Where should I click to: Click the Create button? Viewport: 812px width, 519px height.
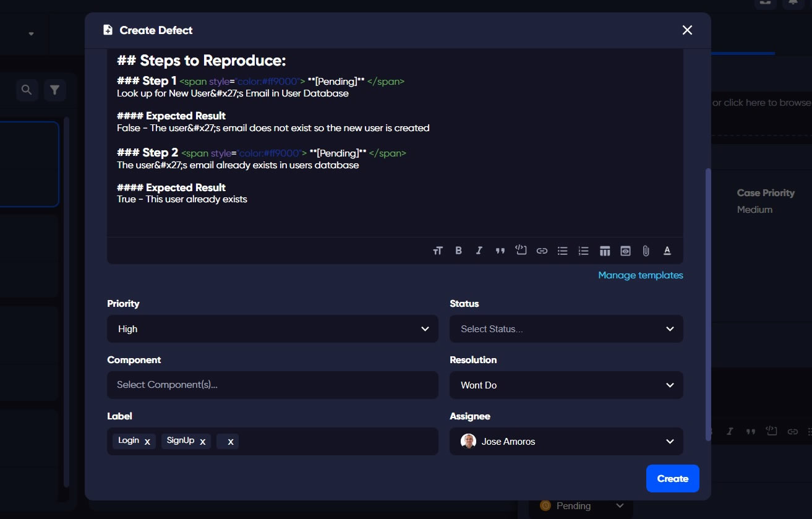(x=673, y=478)
